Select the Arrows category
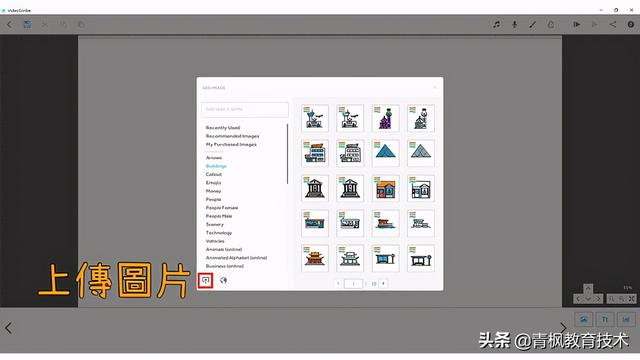Viewport: 640px width, 360px height. (214, 158)
